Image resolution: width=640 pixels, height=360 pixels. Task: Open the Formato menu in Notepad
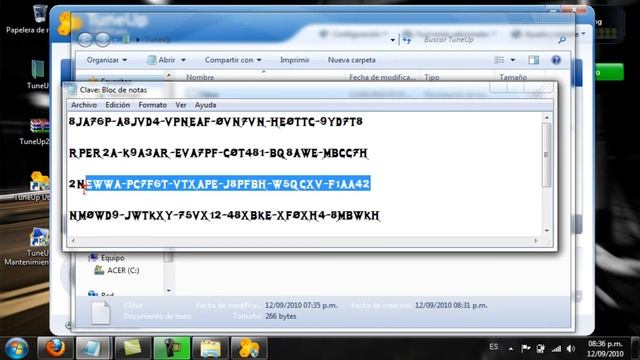[x=152, y=105]
